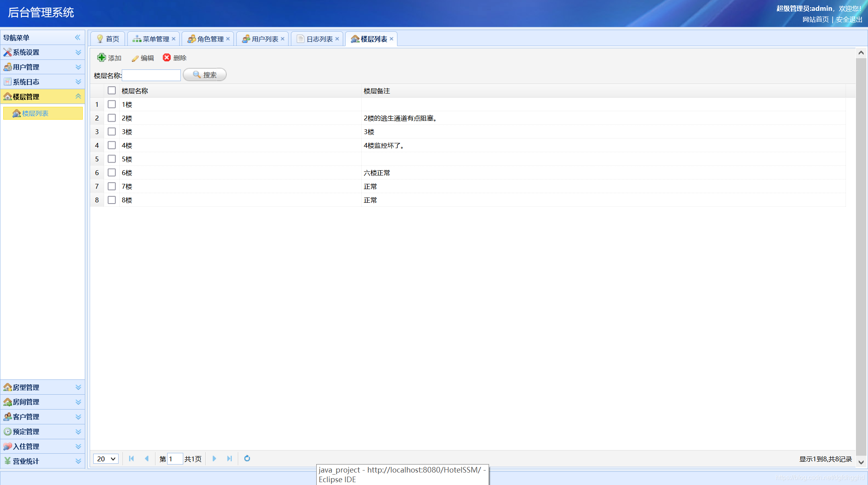Click the scrollbar up arrow

click(861, 53)
